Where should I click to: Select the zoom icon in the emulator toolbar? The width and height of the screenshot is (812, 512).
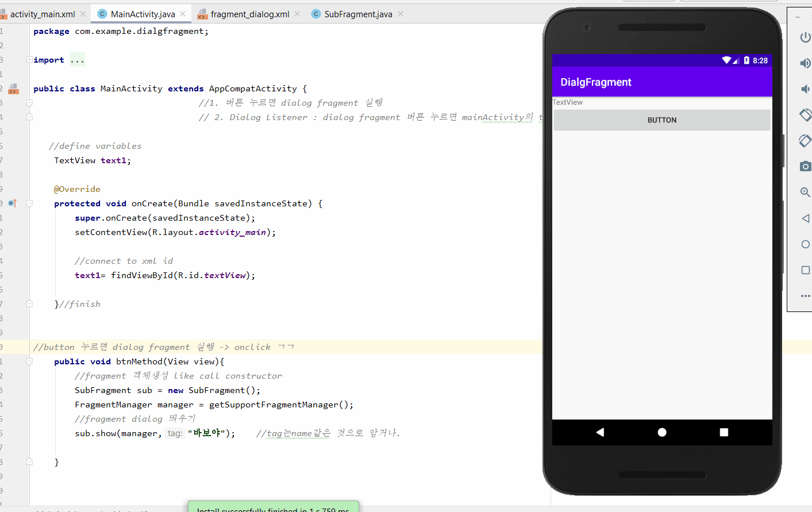805,192
